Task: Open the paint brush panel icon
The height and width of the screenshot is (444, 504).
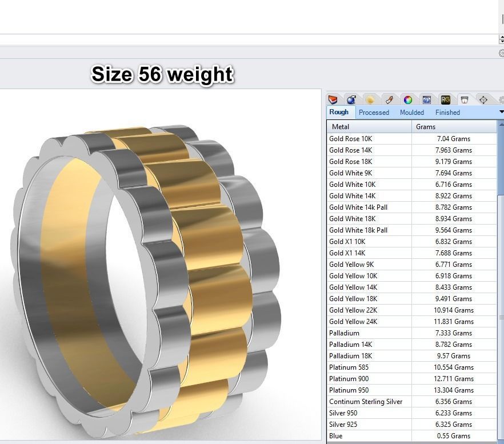Action: tap(389, 99)
